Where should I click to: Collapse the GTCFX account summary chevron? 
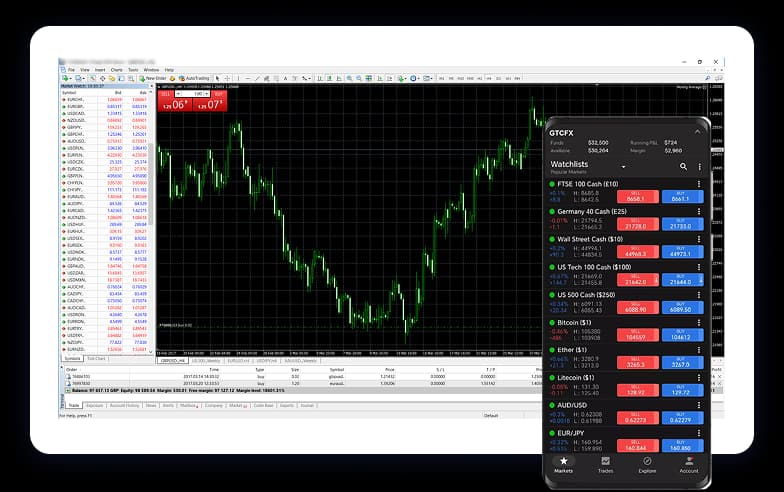pos(697,132)
